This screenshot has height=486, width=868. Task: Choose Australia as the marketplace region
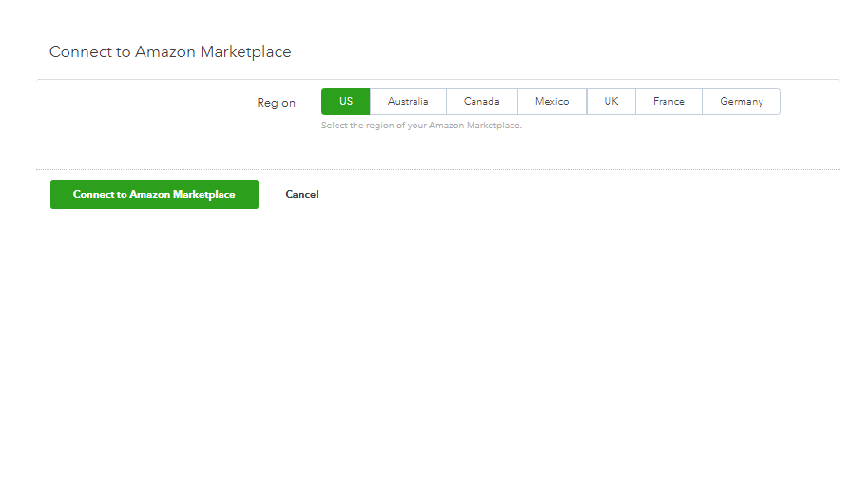tap(408, 102)
